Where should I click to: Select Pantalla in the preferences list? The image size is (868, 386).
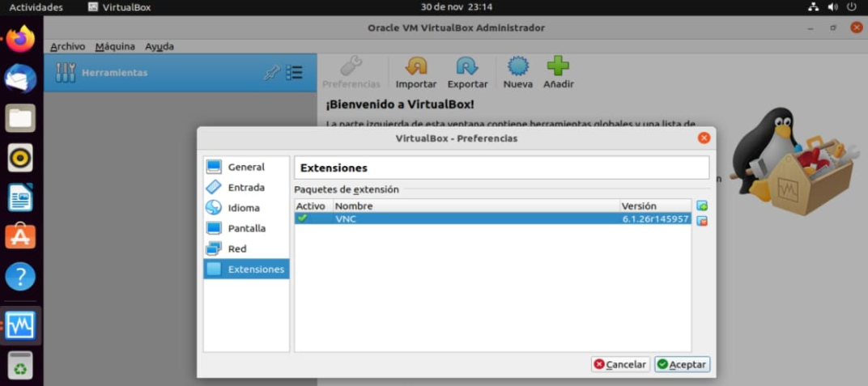point(246,228)
